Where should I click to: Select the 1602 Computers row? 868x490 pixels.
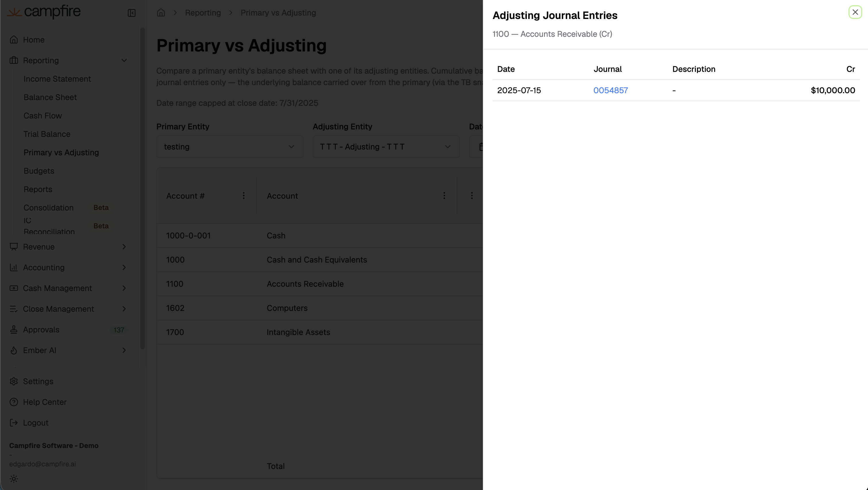pos(320,308)
